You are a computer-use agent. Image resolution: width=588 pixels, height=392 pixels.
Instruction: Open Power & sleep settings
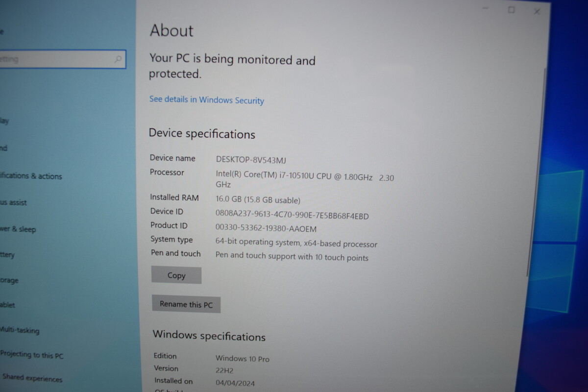tap(18, 229)
